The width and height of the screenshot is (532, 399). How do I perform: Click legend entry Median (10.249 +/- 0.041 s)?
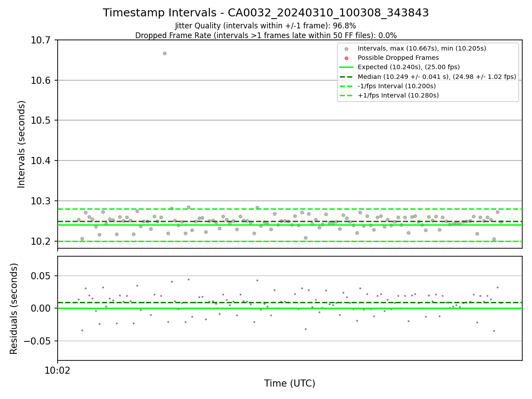click(437, 77)
